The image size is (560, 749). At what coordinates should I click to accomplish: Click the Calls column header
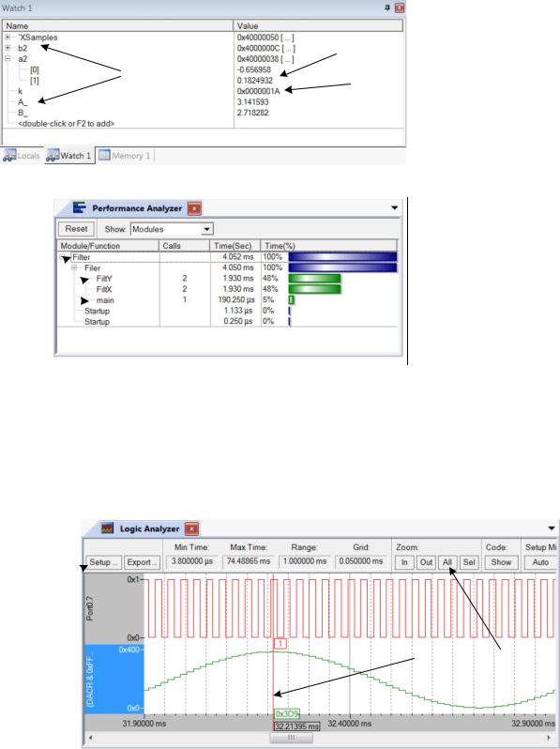pos(184,246)
